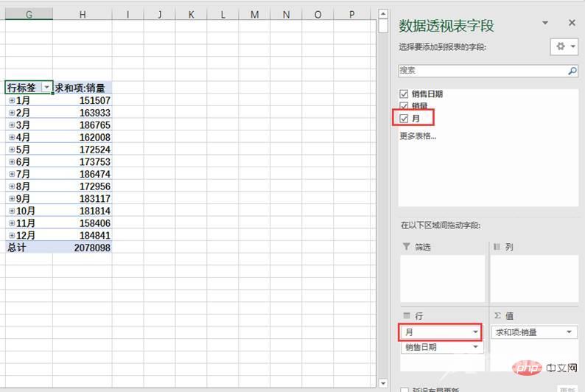
Task: Select column G header
Action: pos(29,14)
